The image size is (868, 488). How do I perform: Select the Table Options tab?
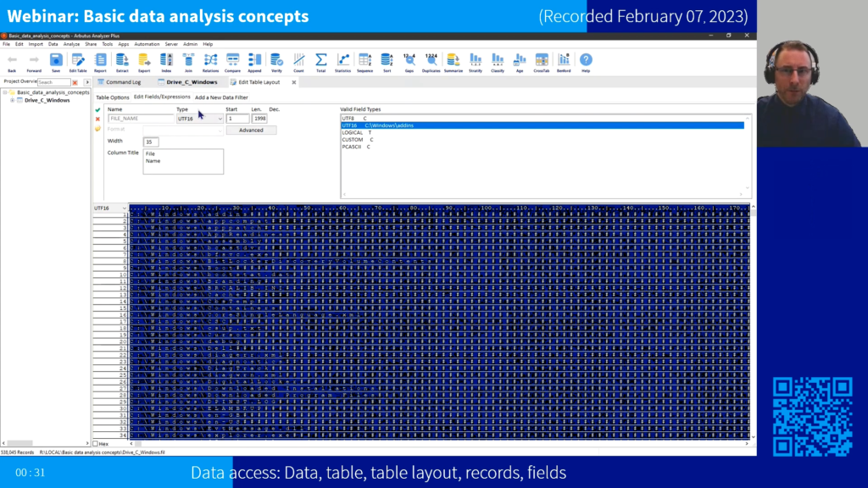pos(113,97)
